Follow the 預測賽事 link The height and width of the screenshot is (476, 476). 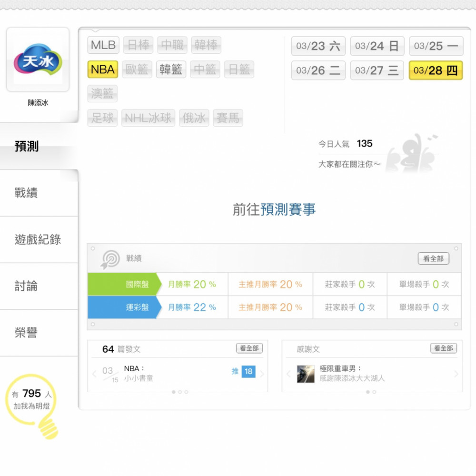click(x=288, y=209)
